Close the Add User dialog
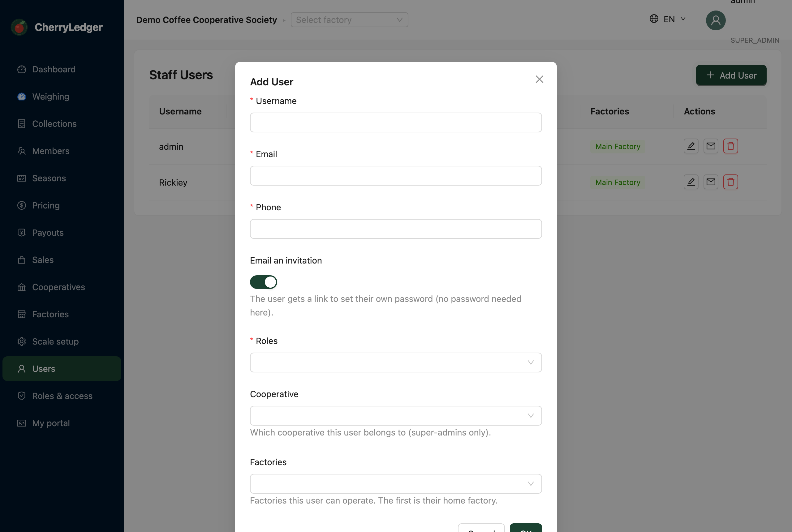This screenshot has width=792, height=532. [539, 79]
